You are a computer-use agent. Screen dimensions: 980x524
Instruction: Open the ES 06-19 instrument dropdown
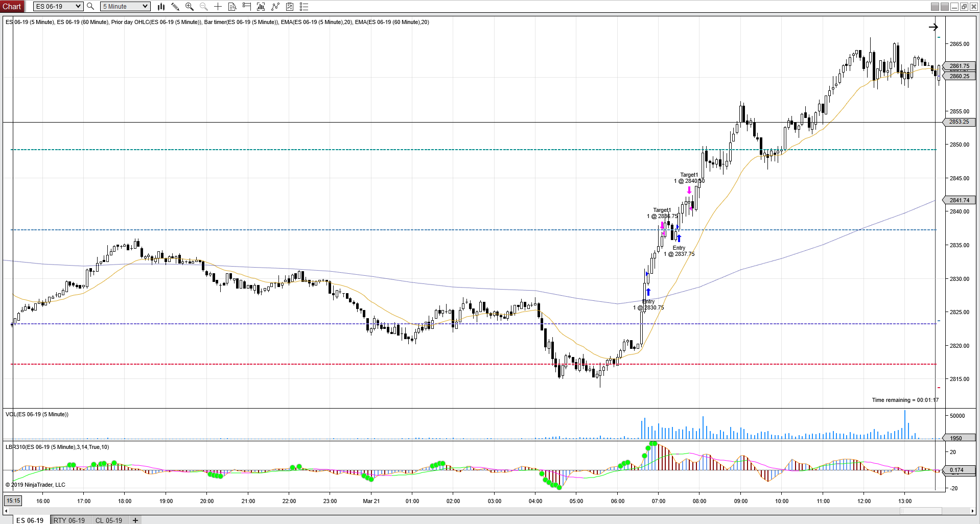point(58,6)
